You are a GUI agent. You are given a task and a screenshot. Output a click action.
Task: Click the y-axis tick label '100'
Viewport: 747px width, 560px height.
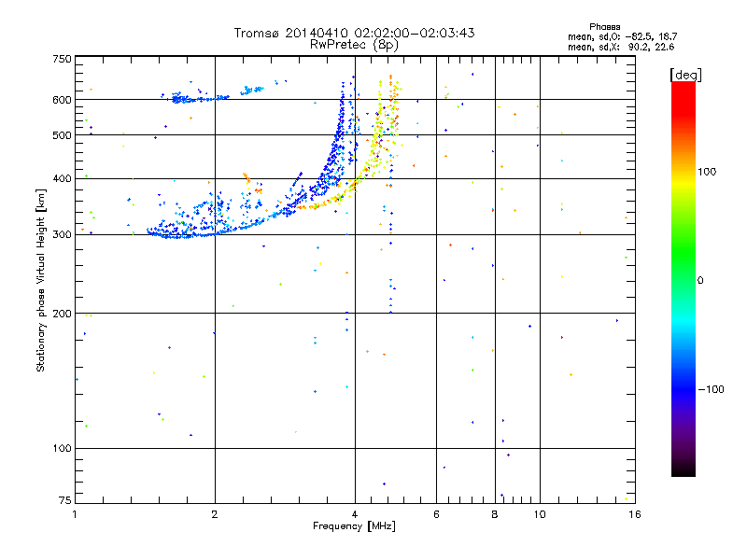(62, 449)
